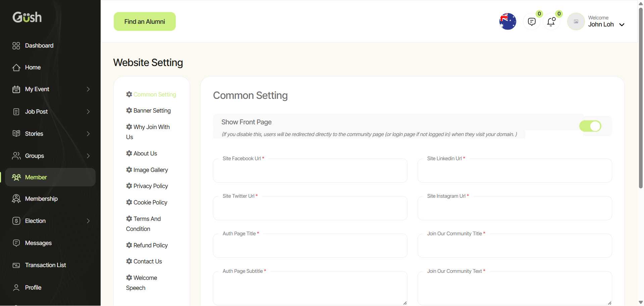The image size is (644, 306).
Task: Focus the Site Instagram Url field
Action: click(515, 208)
